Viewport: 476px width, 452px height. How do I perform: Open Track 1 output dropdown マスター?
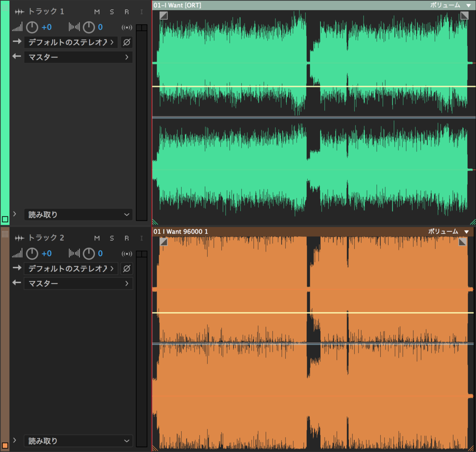tap(78, 57)
